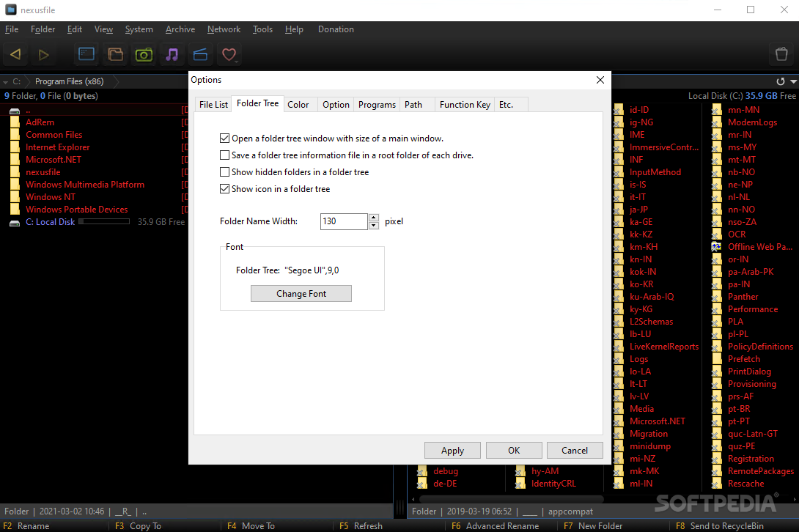Click the Internet Explorer folder icon
The width and height of the screenshot is (799, 532).
[15, 147]
